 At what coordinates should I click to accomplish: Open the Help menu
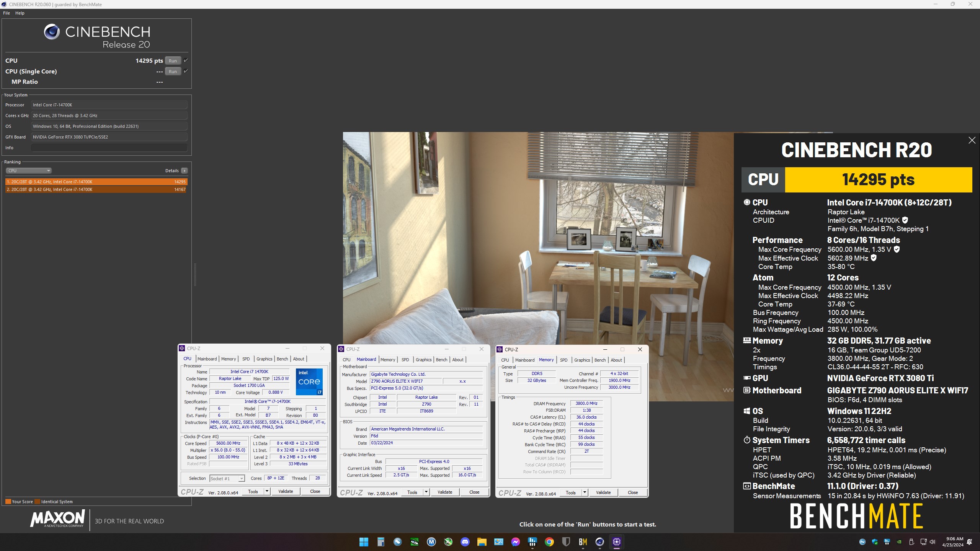[x=20, y=13]
